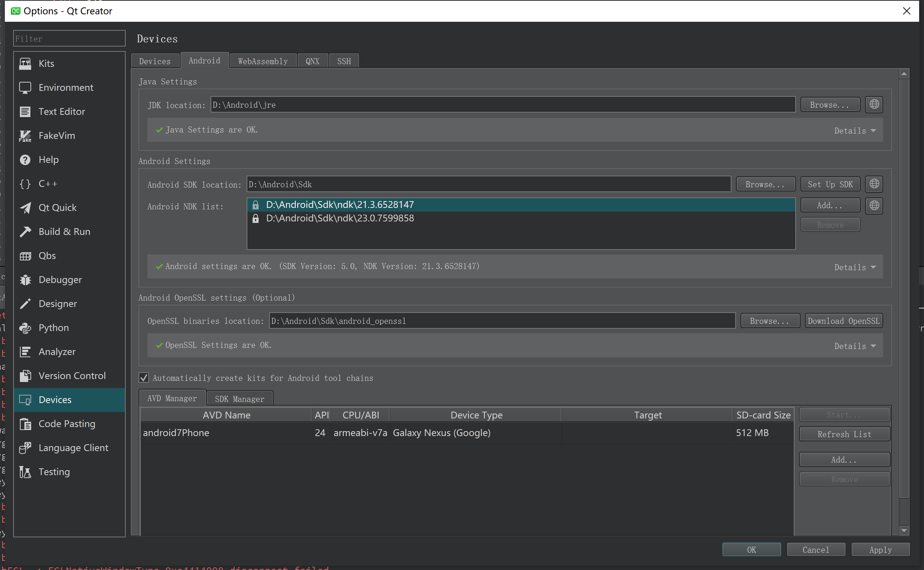Open Code Pasting settings
The image size is (924, 570).
[69, 424]
